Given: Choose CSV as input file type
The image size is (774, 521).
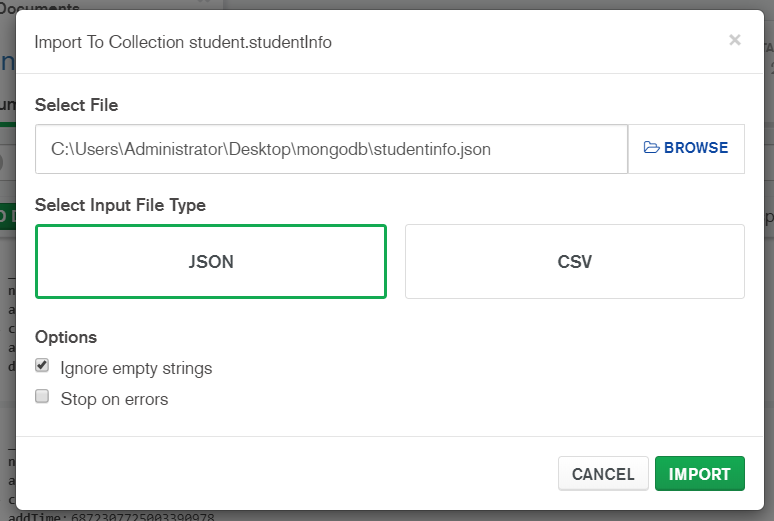Looking at the screenshot, I should 575,262.
